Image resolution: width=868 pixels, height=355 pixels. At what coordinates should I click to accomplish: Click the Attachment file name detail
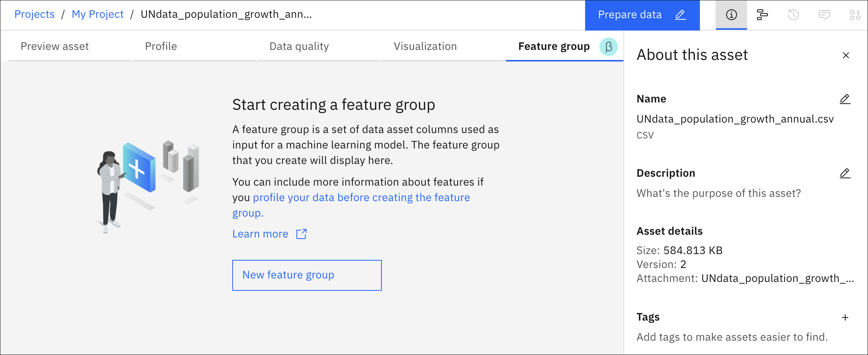[745, 278]
